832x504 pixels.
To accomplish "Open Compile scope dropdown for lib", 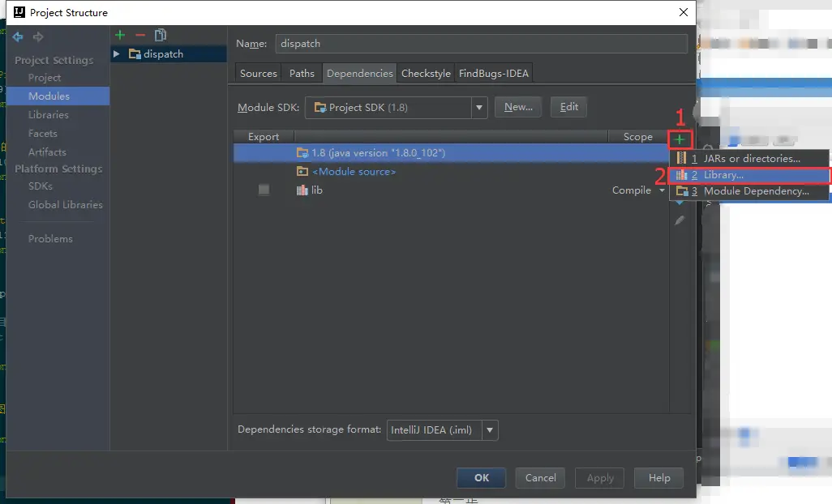I will pos(662,190).
